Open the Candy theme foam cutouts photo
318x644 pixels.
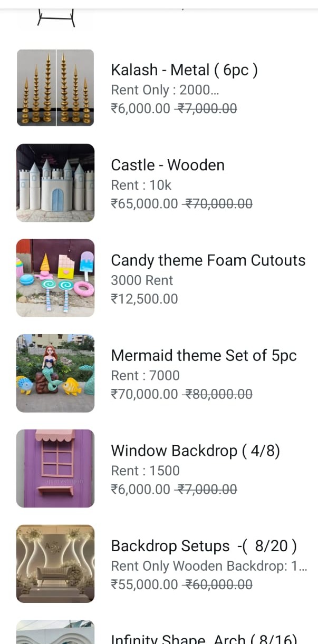point(55,278)
